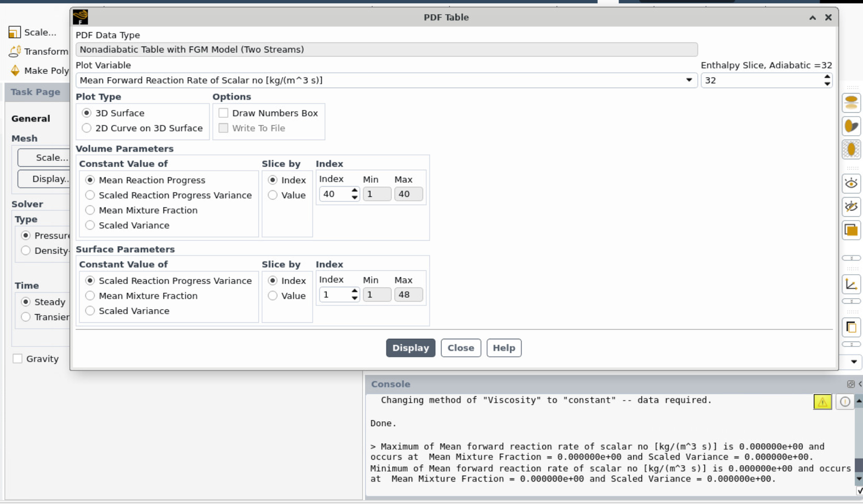This screenshot has width=863, height=504.
Task: Click the Console scrollbar thumb
Action: pos(859,465)
